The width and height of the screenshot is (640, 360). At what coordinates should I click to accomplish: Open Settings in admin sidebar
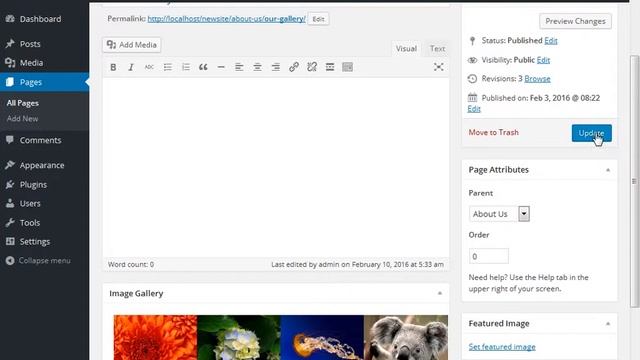(x=44, y=242)
